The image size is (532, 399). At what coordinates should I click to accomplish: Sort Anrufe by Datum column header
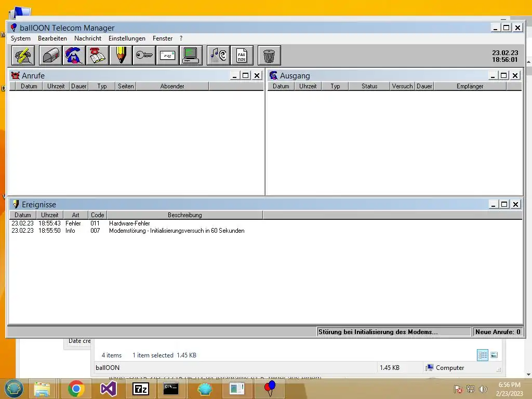coord(29,86)
